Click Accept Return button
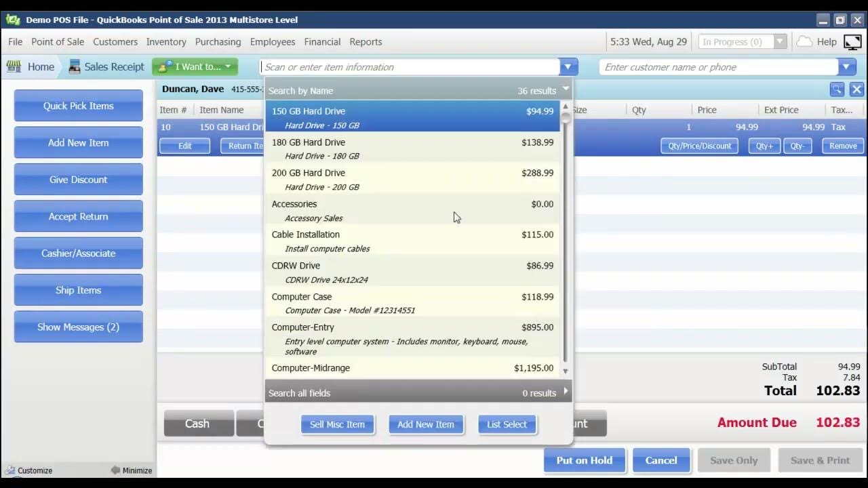Image resolution: width=868 pixels, height=488 pixels. [79, 216]
